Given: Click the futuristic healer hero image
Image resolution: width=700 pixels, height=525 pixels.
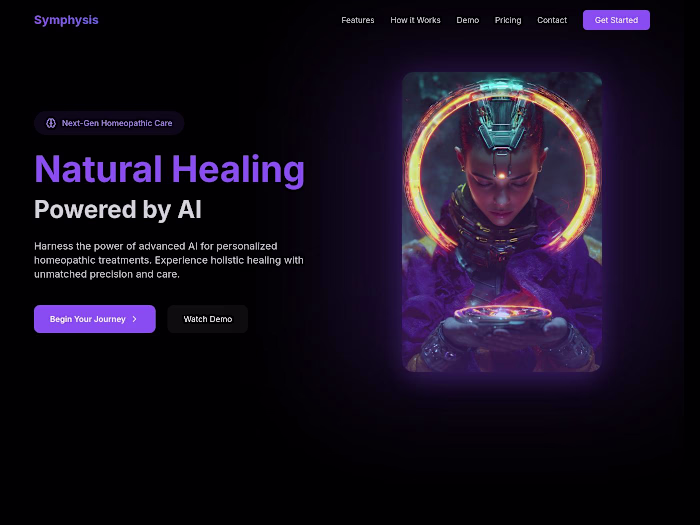Looking at the screenshot, I should (x=502, y=222).
